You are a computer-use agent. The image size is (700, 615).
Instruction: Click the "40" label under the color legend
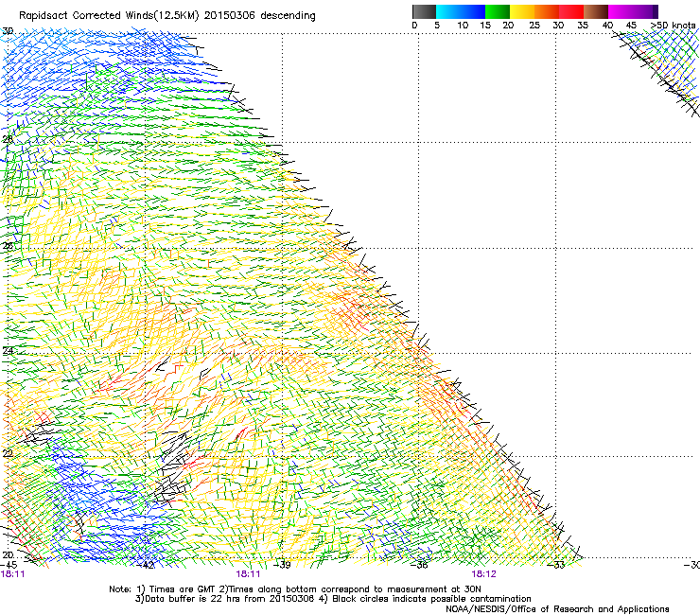click(x=607, y=25)
